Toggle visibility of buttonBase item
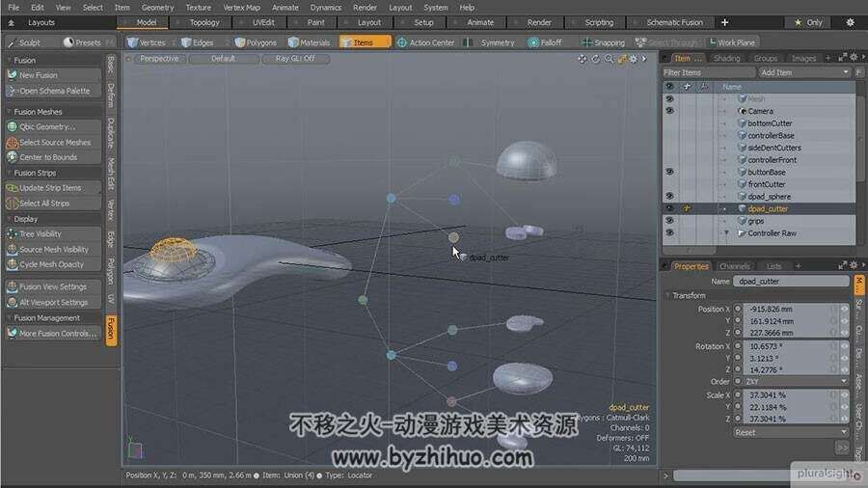 [669, 172]
